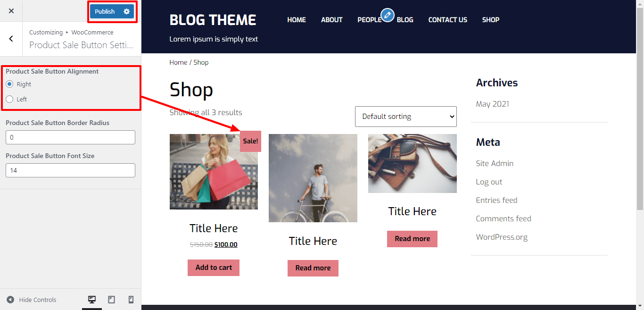The width and height of the screenshot is (644, 310).
Task: Click the Hide Controls collapse icon
Action: (10, 300)
